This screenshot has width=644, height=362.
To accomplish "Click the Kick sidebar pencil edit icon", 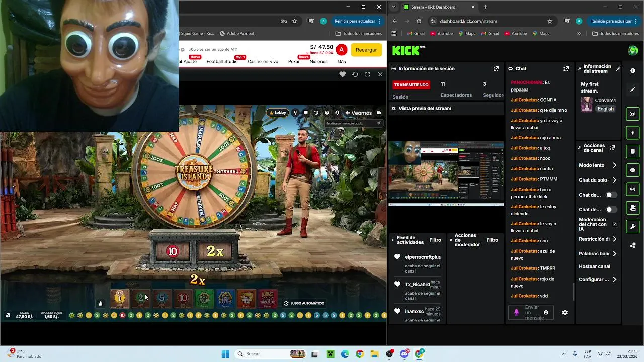I will pyautogui.click(x=633, y=89).
